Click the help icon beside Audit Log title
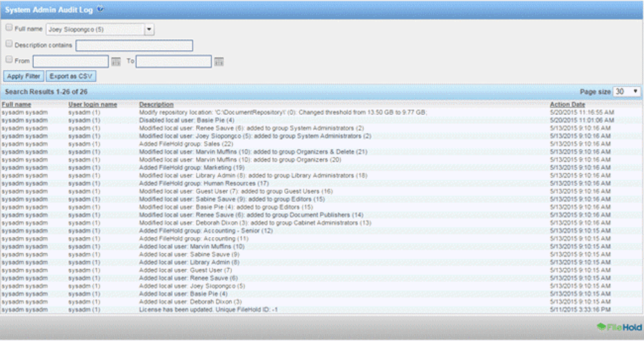 pos(101,9)
